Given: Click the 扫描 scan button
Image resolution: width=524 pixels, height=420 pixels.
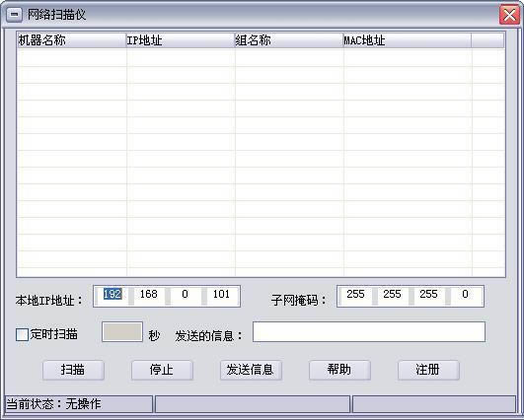Looking at the screenshot, I should 73,370.
